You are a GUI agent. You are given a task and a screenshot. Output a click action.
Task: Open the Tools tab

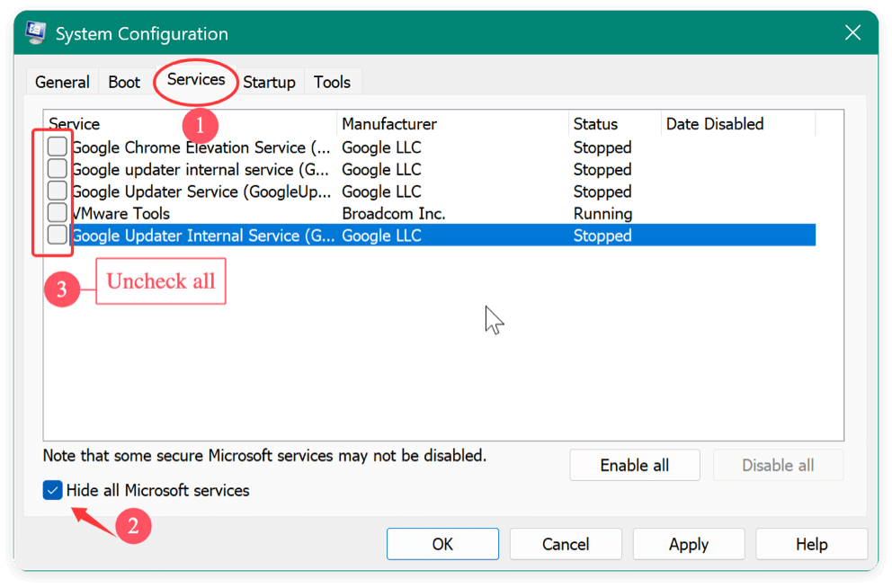pos(331,82)
